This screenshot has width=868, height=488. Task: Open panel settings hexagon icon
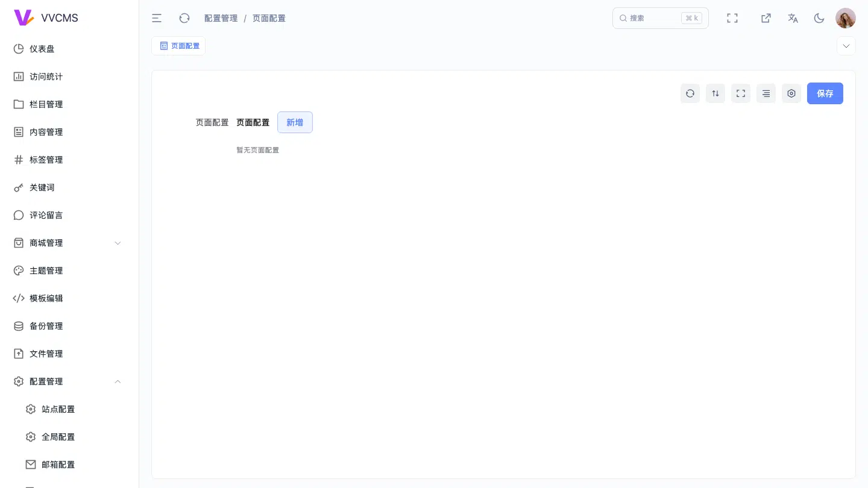791,93
